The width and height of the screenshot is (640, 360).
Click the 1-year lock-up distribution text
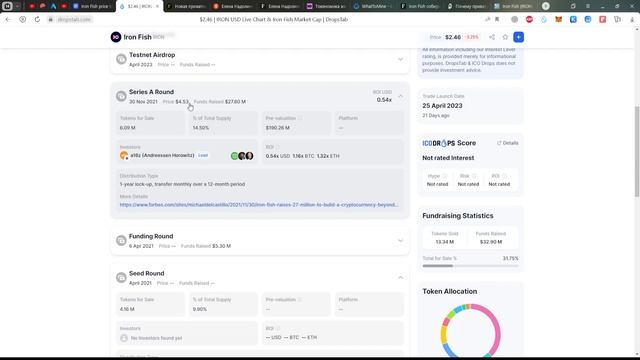[182, 184]
